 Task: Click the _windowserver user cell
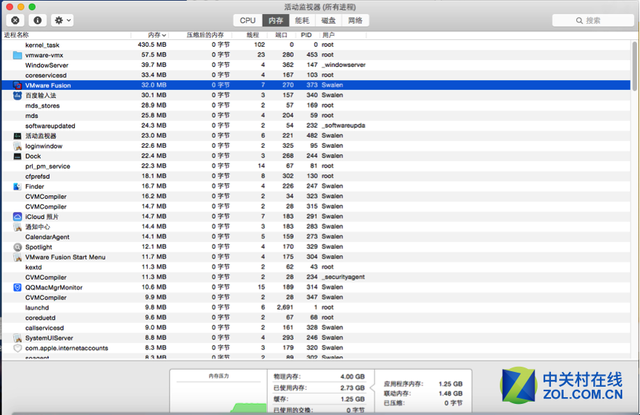(x=344, y=65)
